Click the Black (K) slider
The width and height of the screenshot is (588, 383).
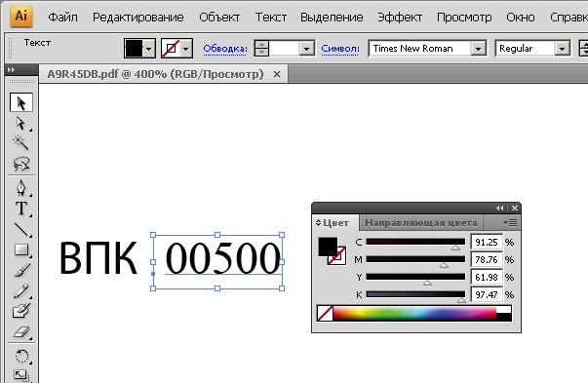coord(415,294)
